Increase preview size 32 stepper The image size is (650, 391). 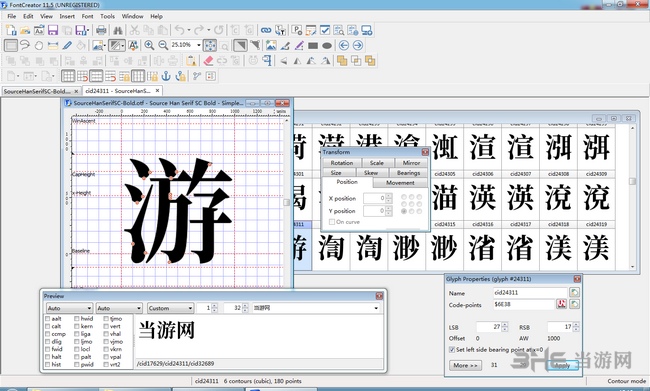click(x=245, y=306)
